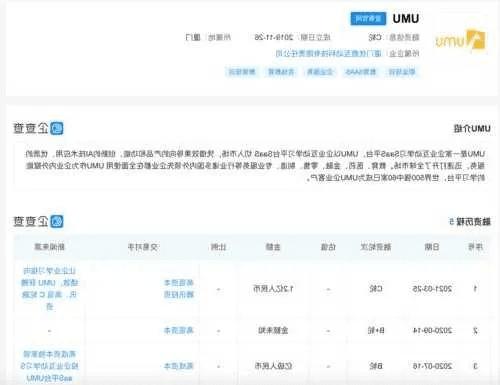Click the UMU介绍 section heading
Image resolution: width=500 pixels, height=385 pixels.
472,128
